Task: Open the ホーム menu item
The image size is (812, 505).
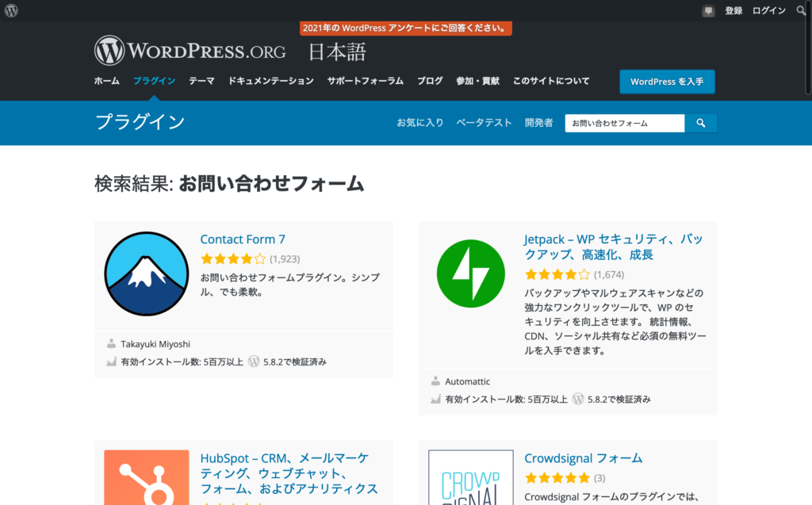Action: point(107,81)
